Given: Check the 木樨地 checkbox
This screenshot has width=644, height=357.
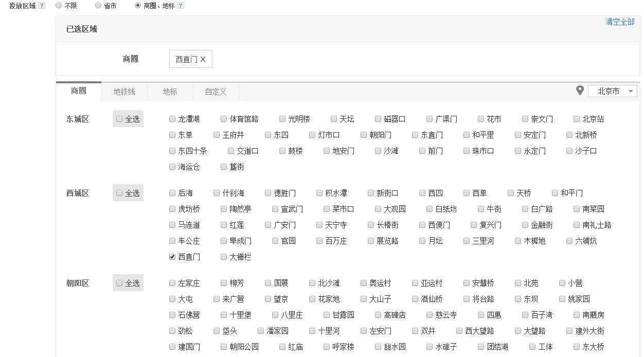Looking at the screenshot, I should tap(518, 241).
